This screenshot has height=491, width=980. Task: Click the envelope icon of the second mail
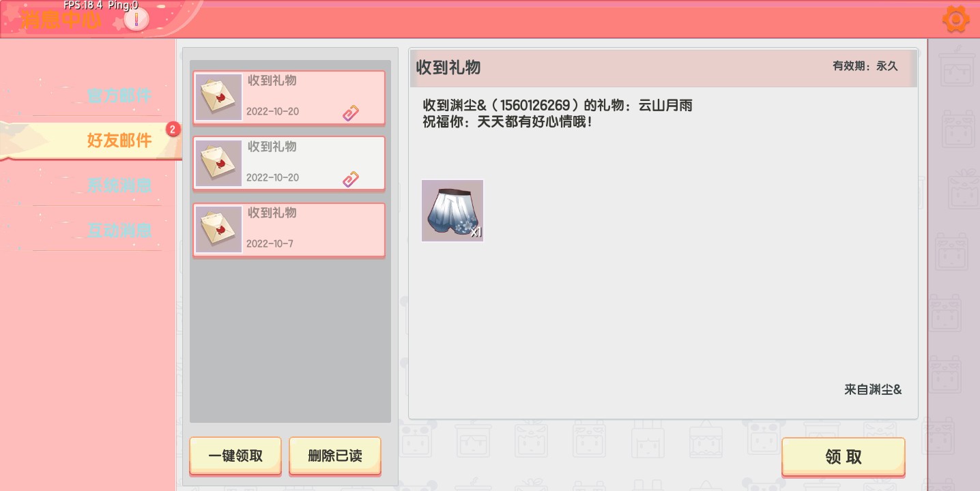click(x=219, y=163)
